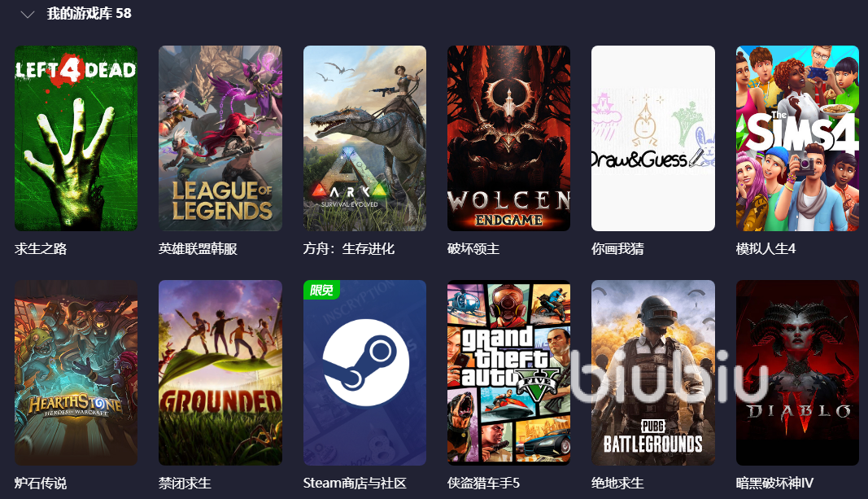Image resolution: width=868 pixels, height=499 pixels.
Task: Collapse the 我的游戏库 section chevron
Action: coord(27,15)
